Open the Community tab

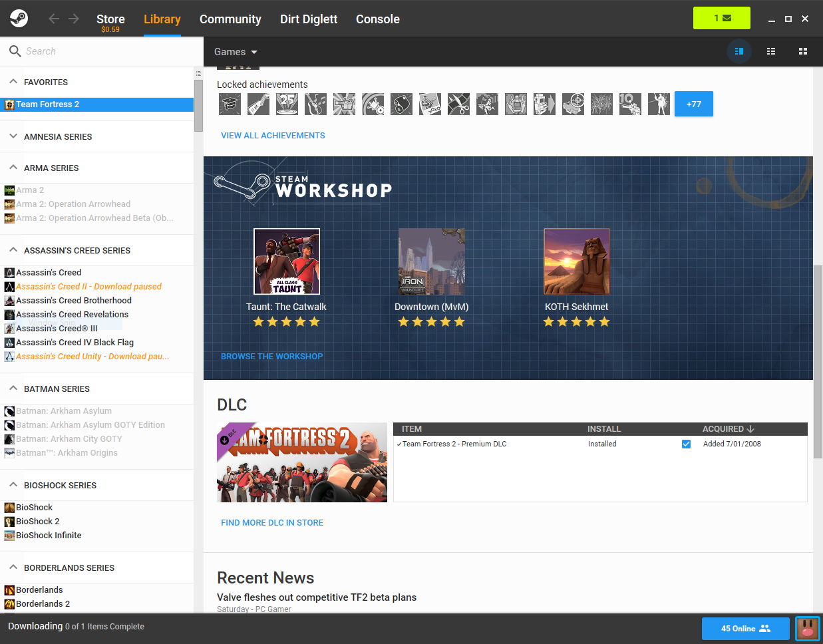[230, 19]
